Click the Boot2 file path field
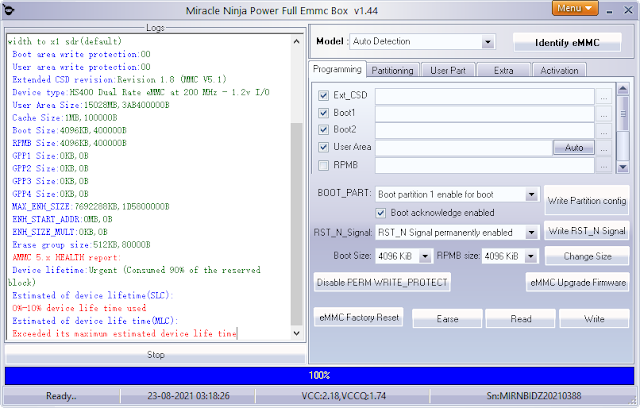The width and height of the screenshot is (640, 408). tap(484, 131)
